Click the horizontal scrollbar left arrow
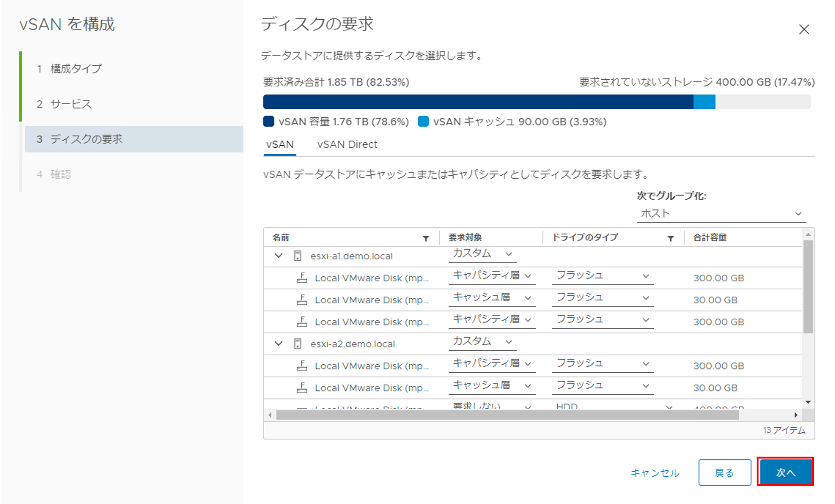Viewport: 835px width, 504px height. tap(270, 415)
